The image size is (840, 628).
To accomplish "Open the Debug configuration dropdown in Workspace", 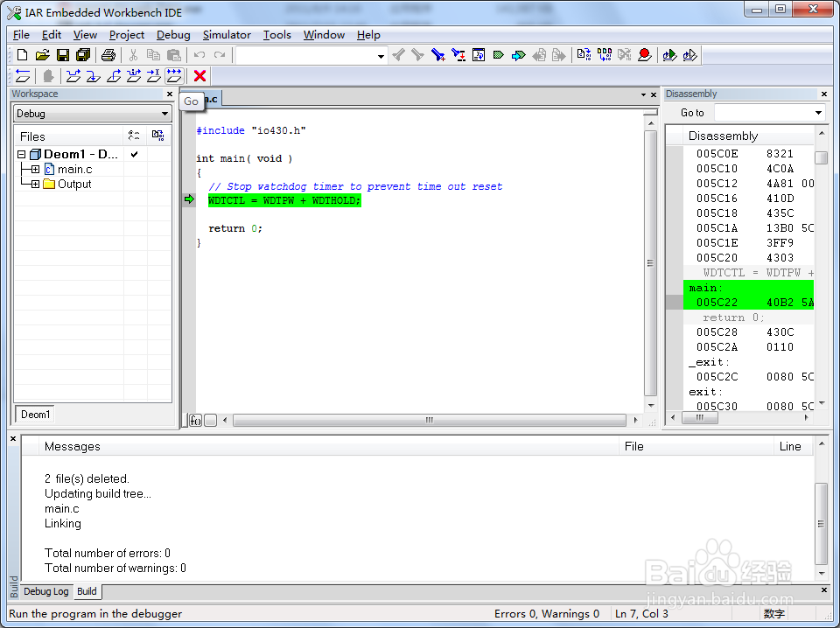I will click(164, 114).
